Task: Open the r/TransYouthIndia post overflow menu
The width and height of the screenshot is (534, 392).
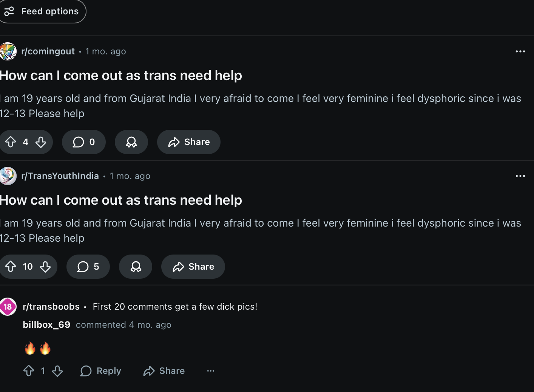Action: (x=520, y=176)
